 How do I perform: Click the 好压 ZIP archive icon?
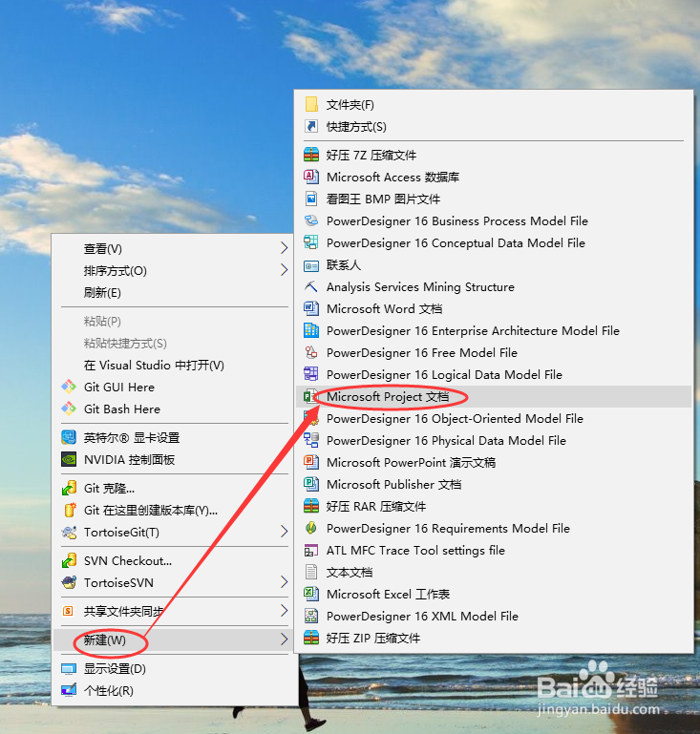click(x=311, y=639)
